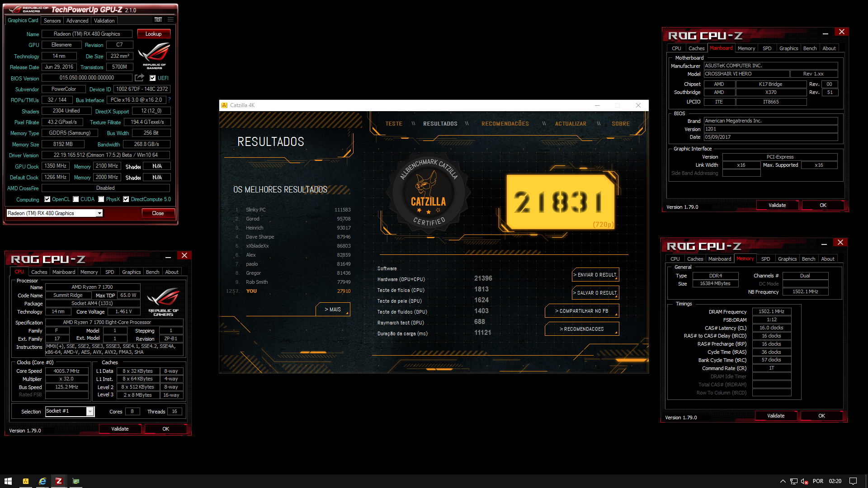Viewport: 868px width, 488px height.
Task: Toggle the CUDA checkbox
Action: tap(76, 199)
